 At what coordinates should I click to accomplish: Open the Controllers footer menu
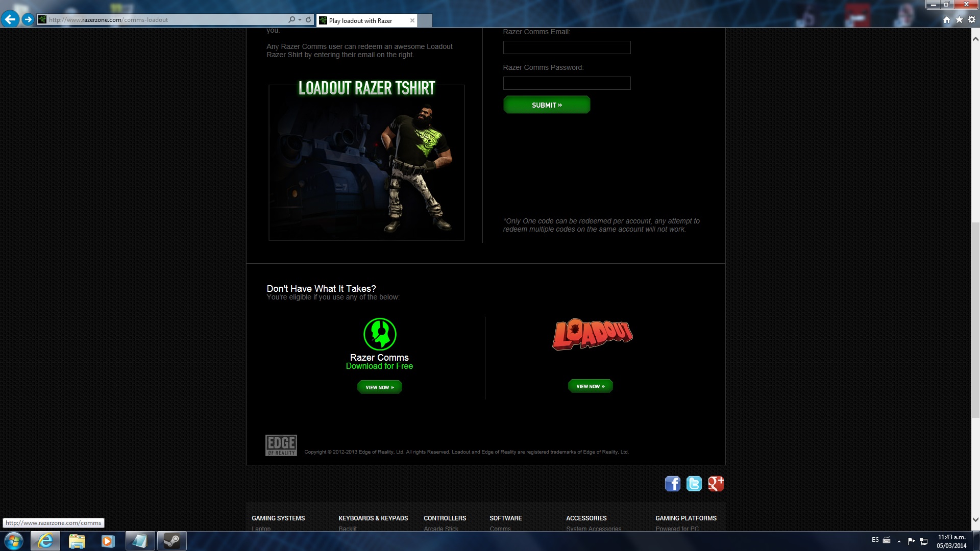[x=445, y=518]
